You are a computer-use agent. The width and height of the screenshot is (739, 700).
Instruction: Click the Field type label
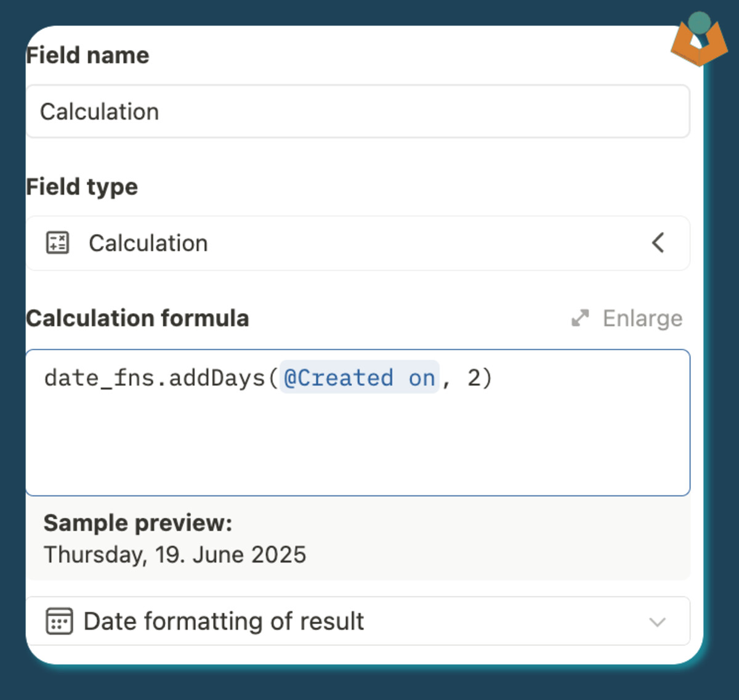(82, 187)
